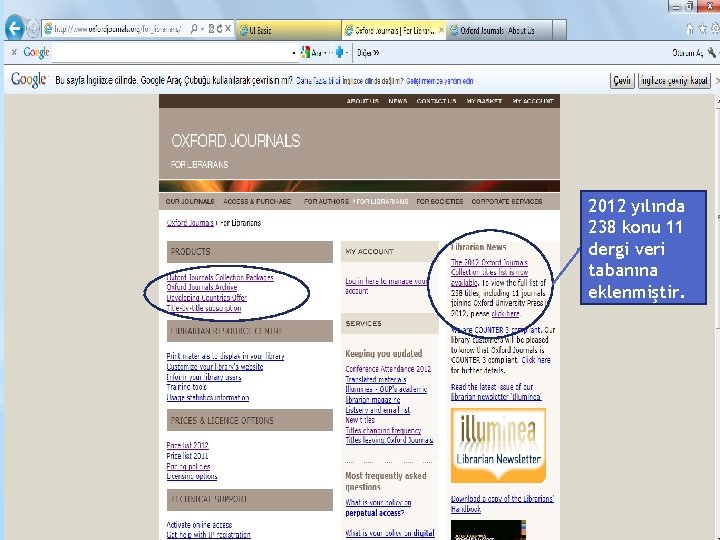Open the Ara button dropdown arrow
Screen dimensions: 720x540
(x=326, y=53)
